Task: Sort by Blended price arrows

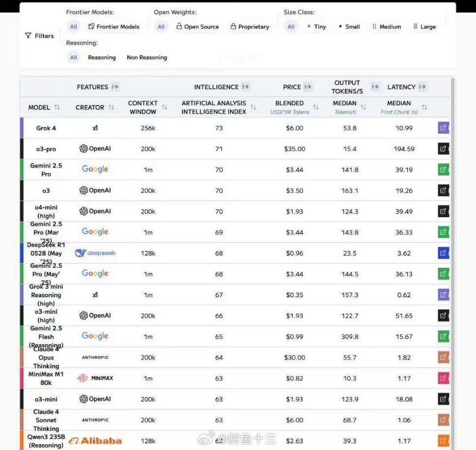Action: tap(316, 108)
